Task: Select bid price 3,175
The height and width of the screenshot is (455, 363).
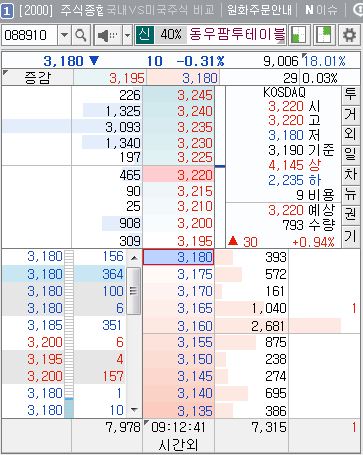Action: click(x=178, y=274)
